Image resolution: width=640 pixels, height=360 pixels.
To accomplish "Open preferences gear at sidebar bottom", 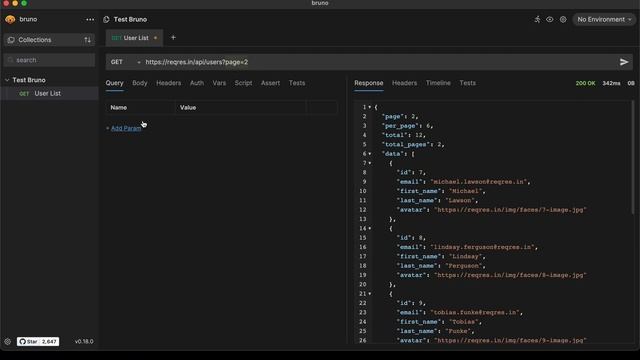I will click(x=8, y=342).
